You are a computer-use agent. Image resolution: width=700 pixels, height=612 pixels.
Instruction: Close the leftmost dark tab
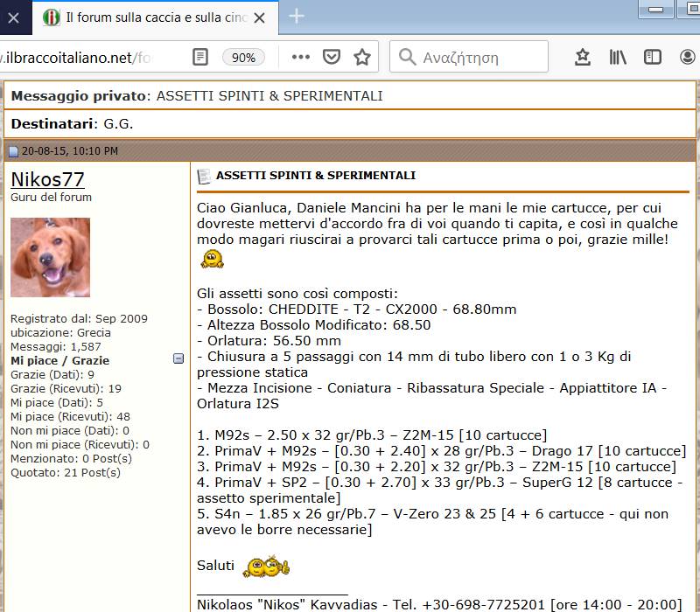(x=13, y=17)
